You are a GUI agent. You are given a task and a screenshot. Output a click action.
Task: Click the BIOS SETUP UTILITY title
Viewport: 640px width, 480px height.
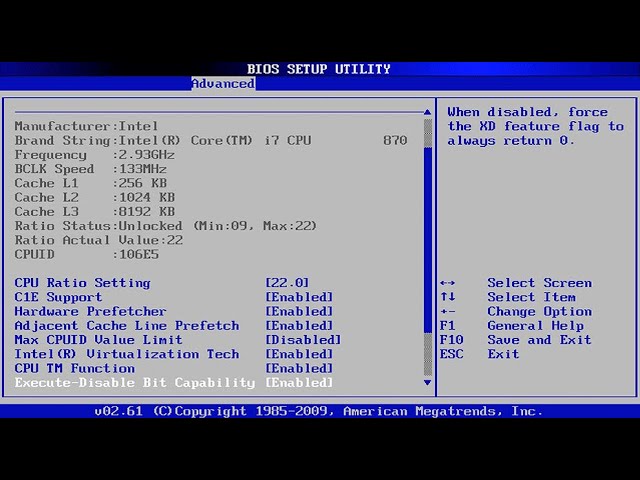click(x=319, y=69)
